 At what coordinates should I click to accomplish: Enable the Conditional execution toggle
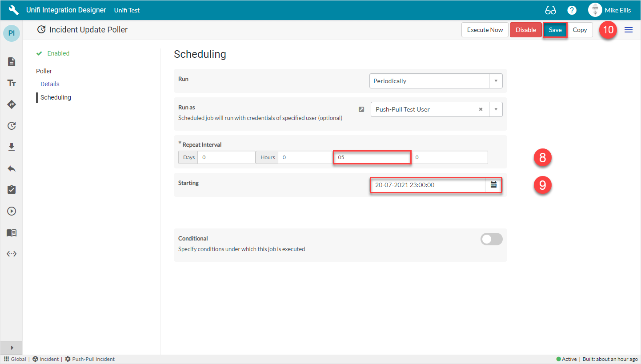[x=491, y=239]
